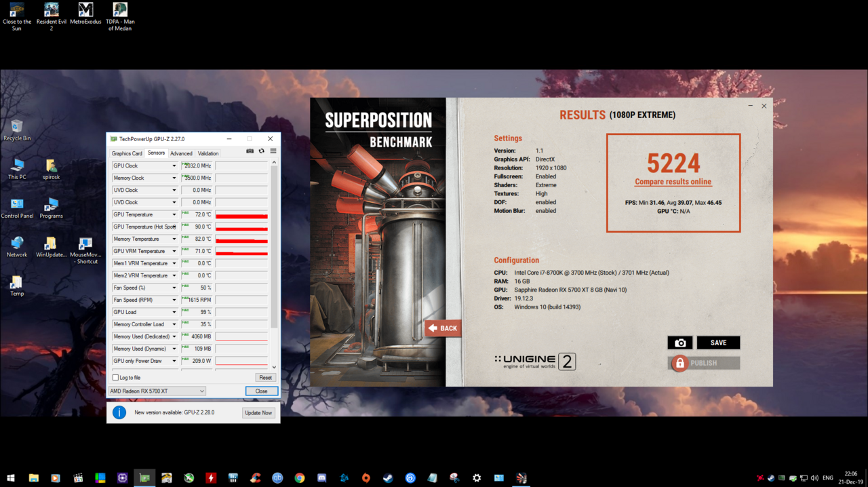Open Steam from the taskbar
This screenshot has height=487, width=868.
[x=388, y=478]
